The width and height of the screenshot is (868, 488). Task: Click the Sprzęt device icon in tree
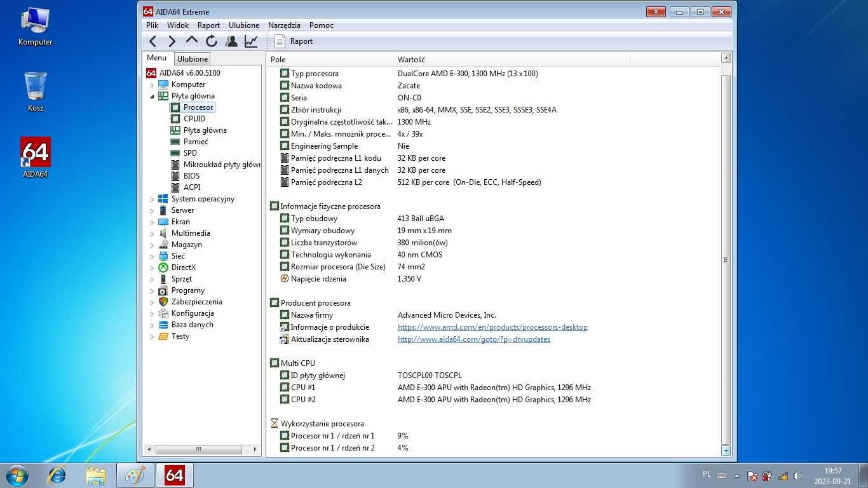163,279
